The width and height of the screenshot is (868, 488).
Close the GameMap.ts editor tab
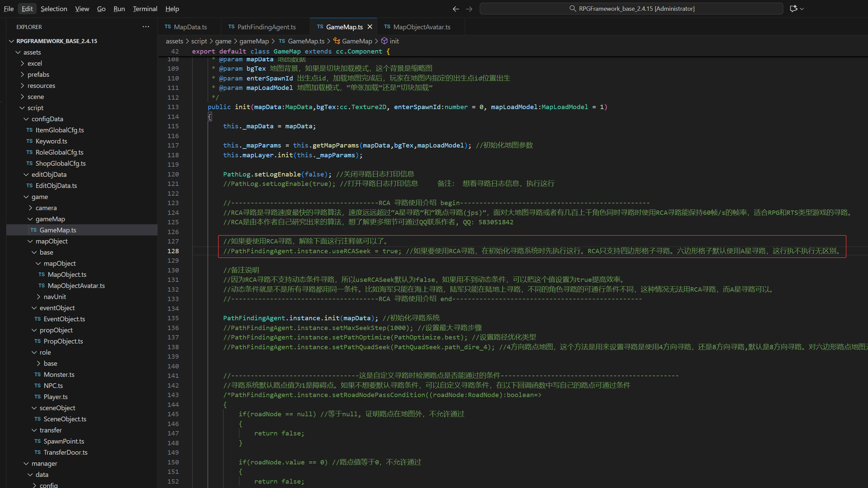point(370,27)
